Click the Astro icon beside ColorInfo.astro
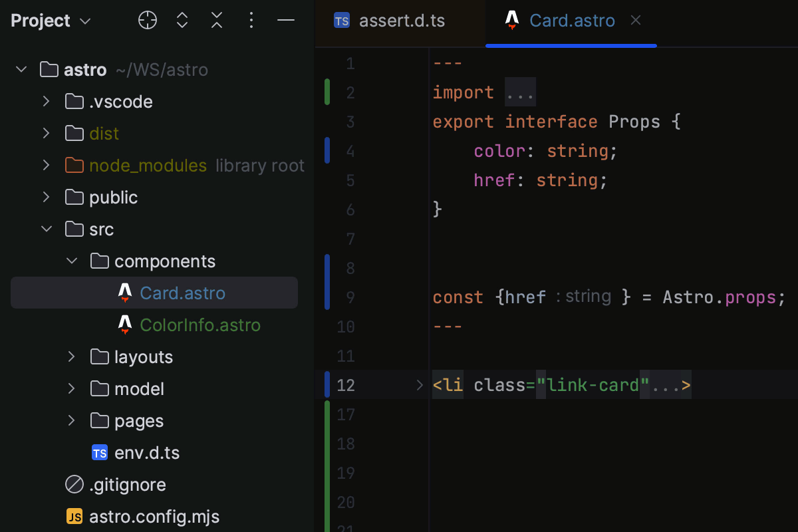 click(x=124, y=325)
